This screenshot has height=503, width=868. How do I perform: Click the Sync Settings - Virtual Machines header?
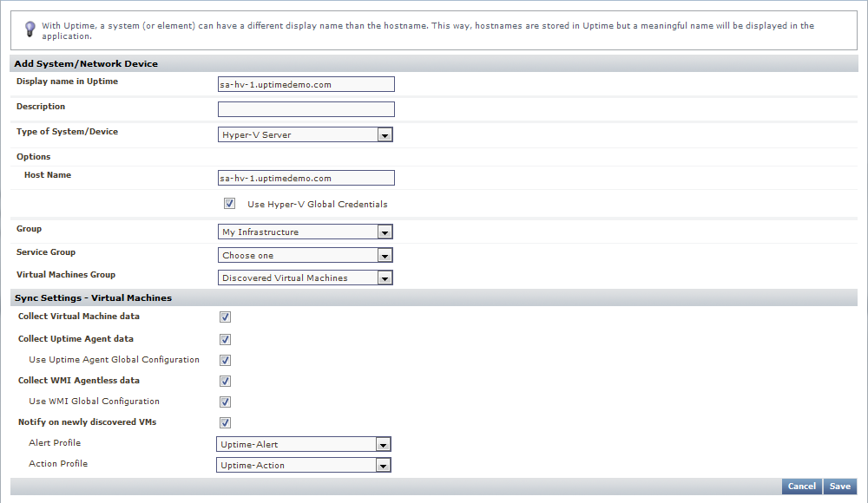click(x=93, y=297)
